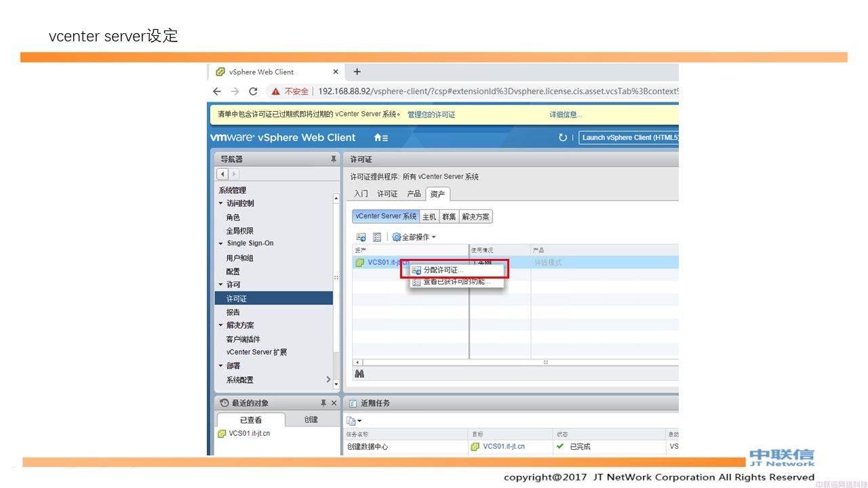Click the binoculars find icon
Screen dimensions: 868x488
pyautogui.click(x=359, y=374)
